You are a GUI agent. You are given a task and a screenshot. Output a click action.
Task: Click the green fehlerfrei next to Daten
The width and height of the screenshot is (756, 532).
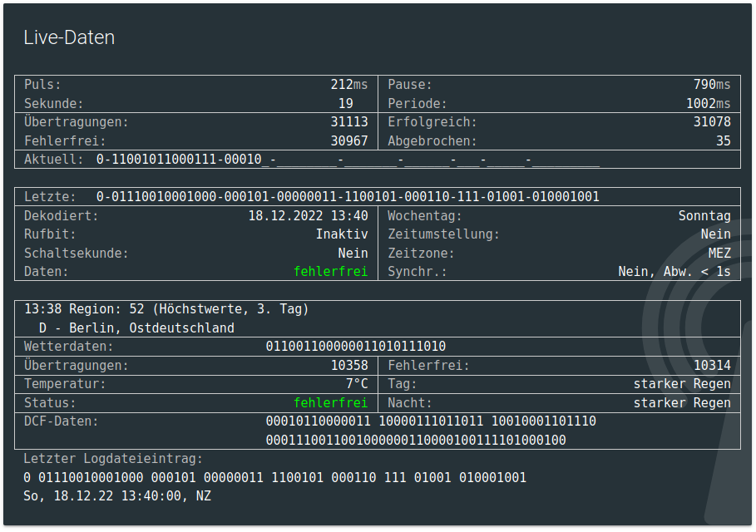[330, 272]
